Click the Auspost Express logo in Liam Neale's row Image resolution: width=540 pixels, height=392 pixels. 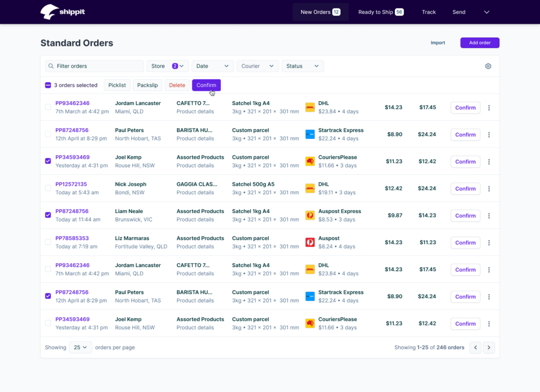tap(310, 215)
